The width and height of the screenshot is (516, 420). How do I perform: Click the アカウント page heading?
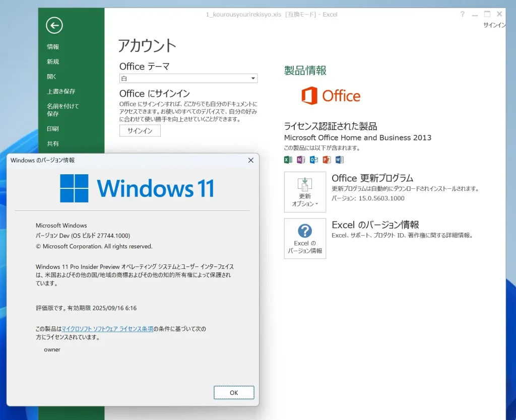click(147, 46)
